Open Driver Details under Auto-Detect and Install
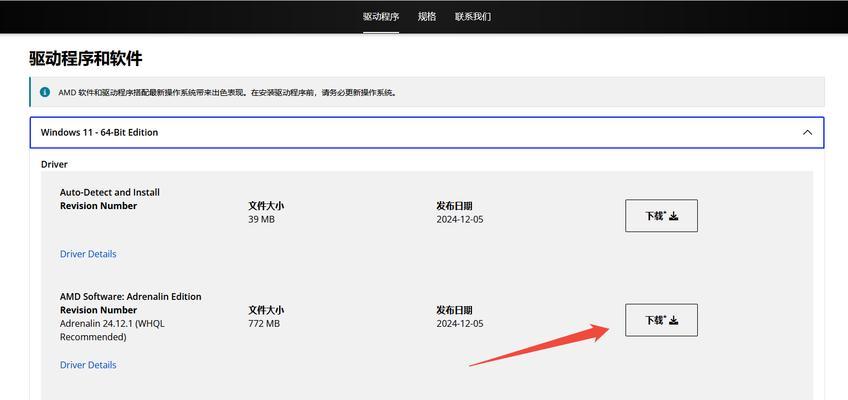The image size is (848, 400). (88, 254)
